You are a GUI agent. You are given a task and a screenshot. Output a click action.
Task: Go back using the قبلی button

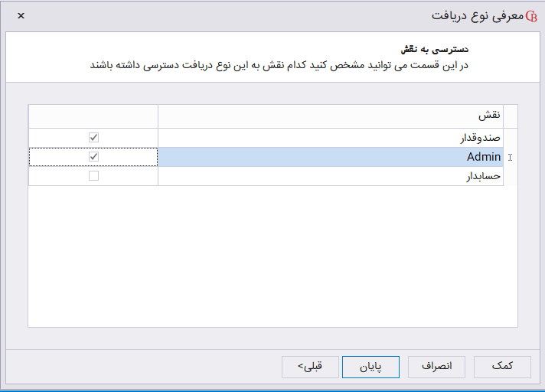(x=310, y=367)
